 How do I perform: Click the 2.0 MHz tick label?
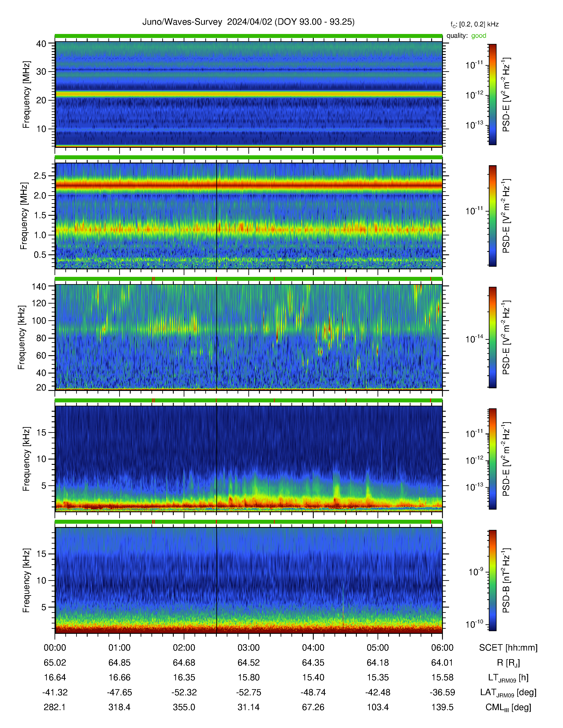coord(40,196)
